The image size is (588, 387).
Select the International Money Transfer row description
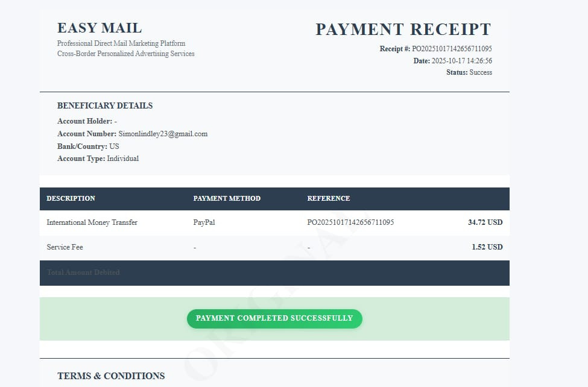click(x=92, y=222)
